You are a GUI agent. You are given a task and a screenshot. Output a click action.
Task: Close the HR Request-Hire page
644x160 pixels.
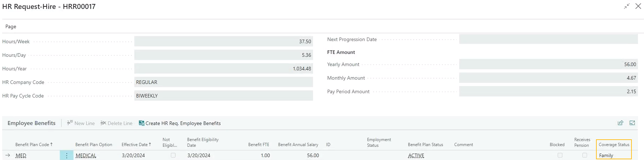[638, 6]
